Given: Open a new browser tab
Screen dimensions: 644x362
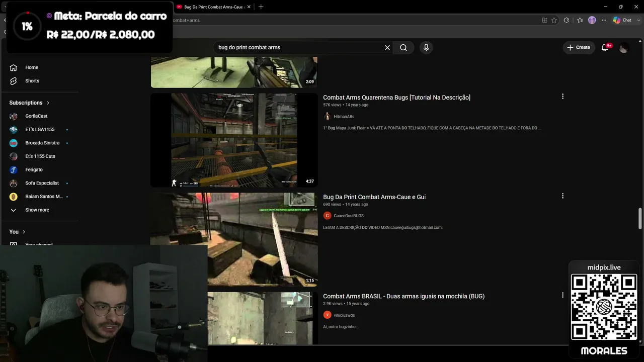Looking at the screenshot, I should point(261,7).
